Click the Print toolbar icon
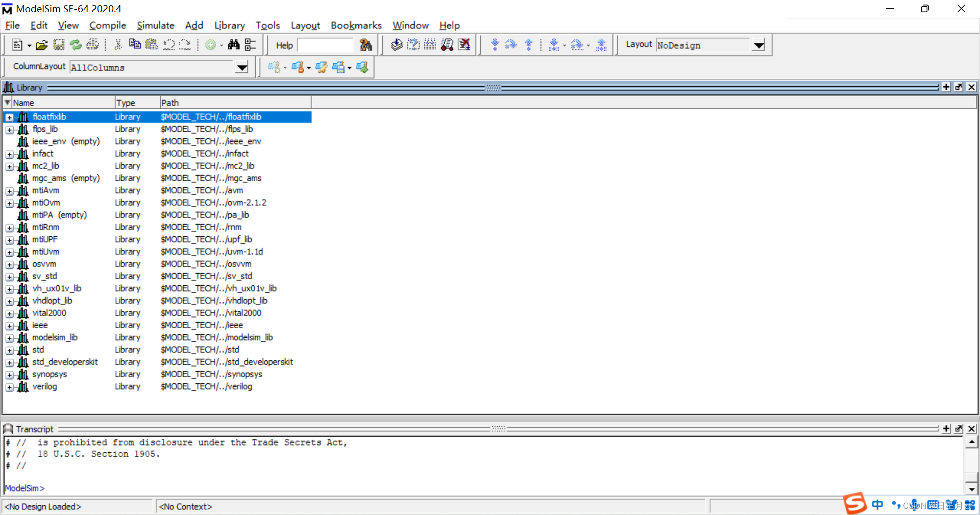 point(92,45)
